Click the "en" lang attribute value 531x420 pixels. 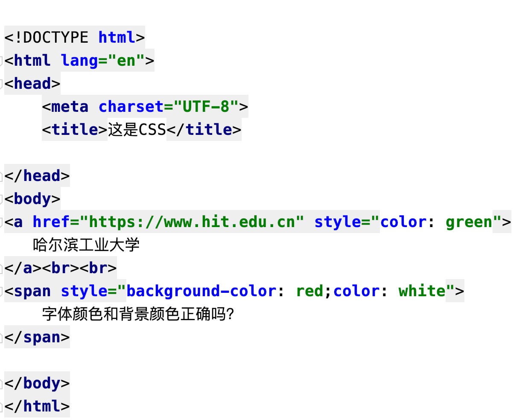pyautogui.click(x=126, y=61)
